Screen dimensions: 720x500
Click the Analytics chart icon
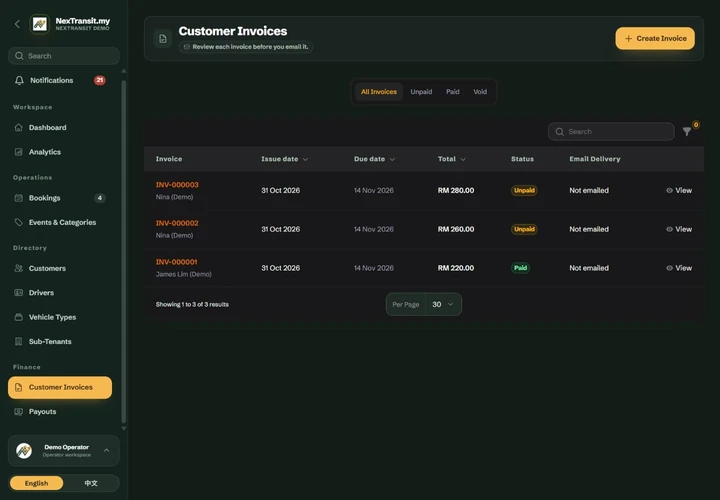[x=18, y=152]
